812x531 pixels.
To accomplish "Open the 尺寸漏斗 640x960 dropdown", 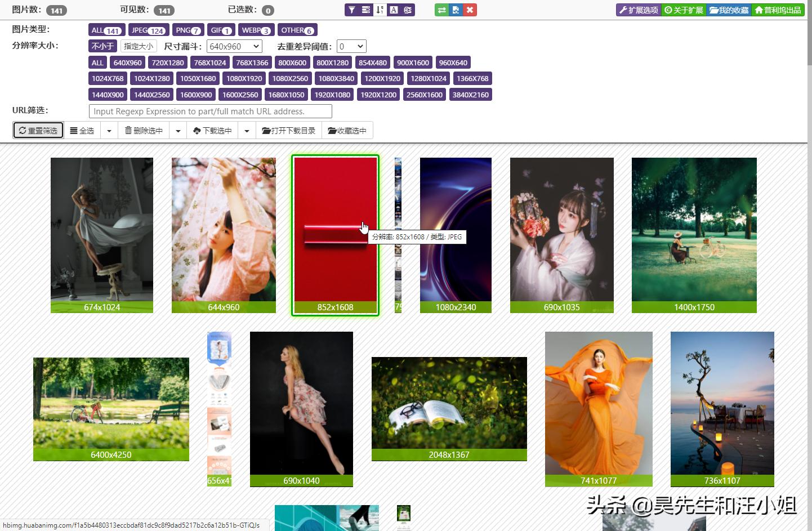I will tap(234, 46).
